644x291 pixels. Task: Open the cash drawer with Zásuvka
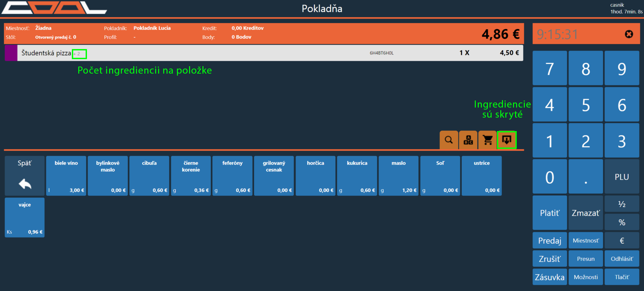pyautogui.click(x=550, y=277)
